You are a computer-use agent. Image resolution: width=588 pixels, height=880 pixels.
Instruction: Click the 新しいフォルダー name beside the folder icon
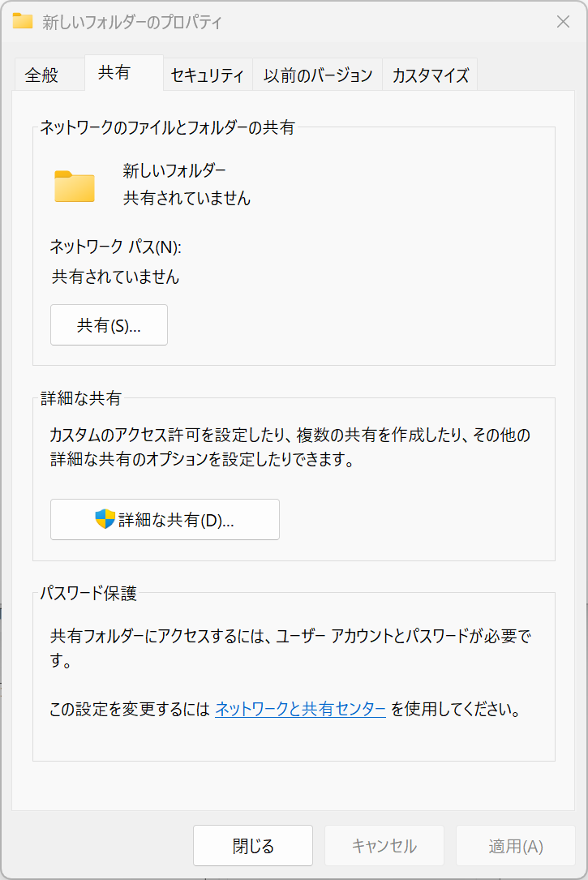click(174, 170)
